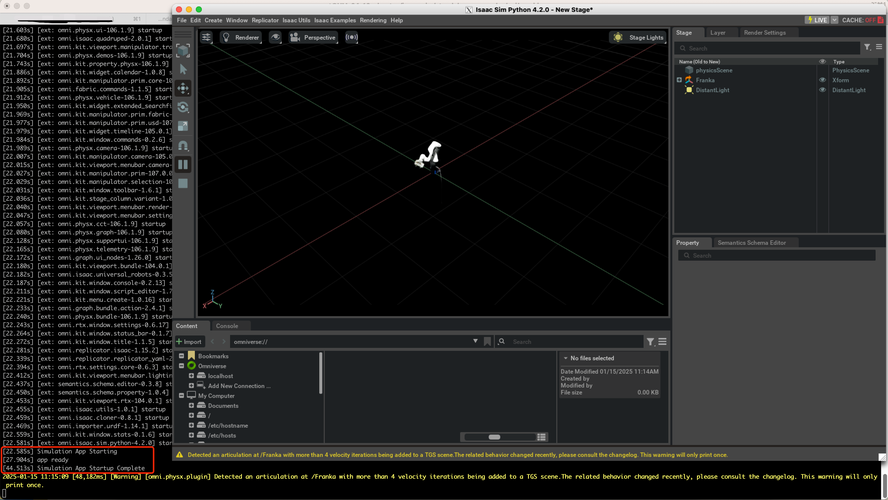Click the Property panel search field
The image size is (888, 500).
[776, 255]
